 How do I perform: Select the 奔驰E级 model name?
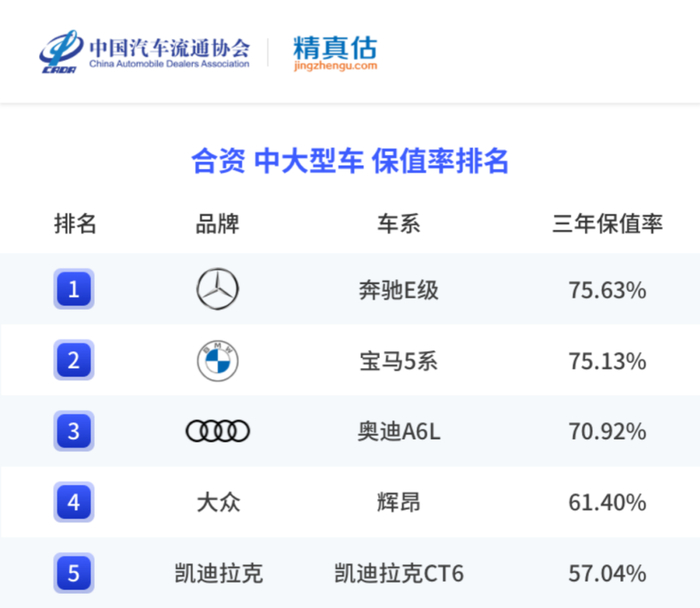click(x=398, y=291)
